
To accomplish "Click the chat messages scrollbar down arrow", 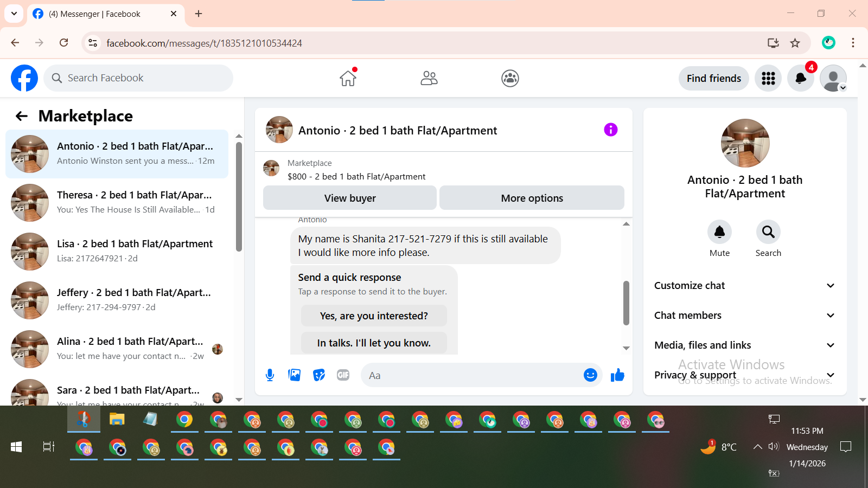I will coord(626,348).
